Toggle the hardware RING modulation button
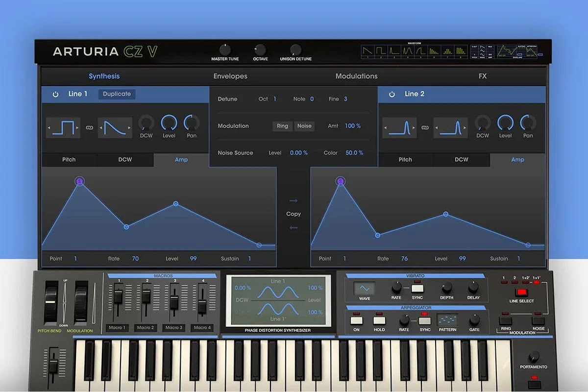The image size is (588, 392). (506, 320)
